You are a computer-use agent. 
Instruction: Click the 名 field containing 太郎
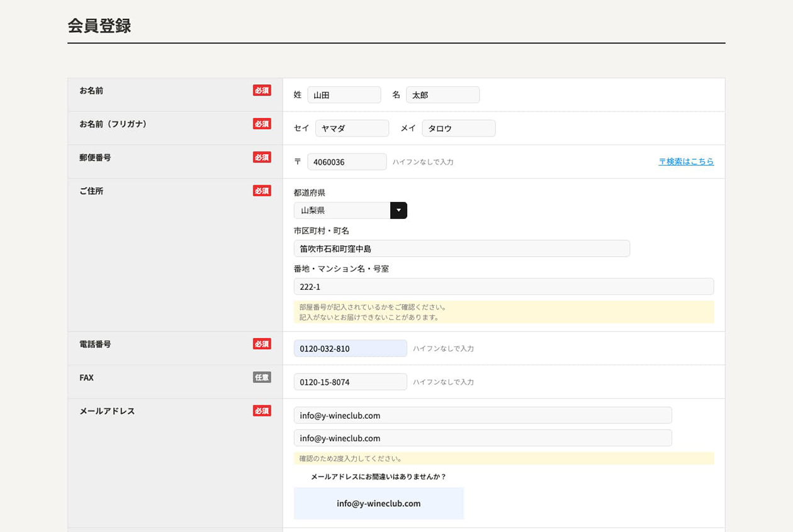coord(443,95)
